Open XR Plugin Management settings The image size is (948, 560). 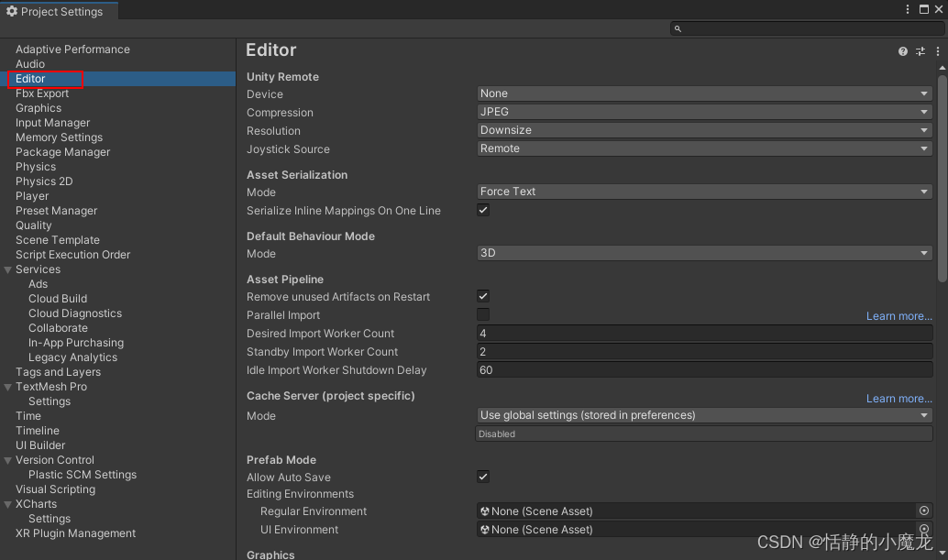(x=75, y=533)
